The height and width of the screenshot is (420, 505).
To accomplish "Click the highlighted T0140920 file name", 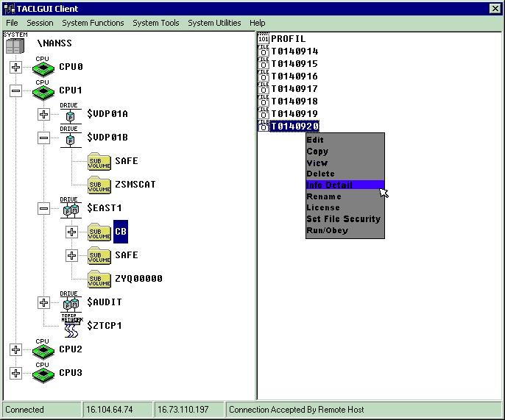I will (x=294, y=127).
